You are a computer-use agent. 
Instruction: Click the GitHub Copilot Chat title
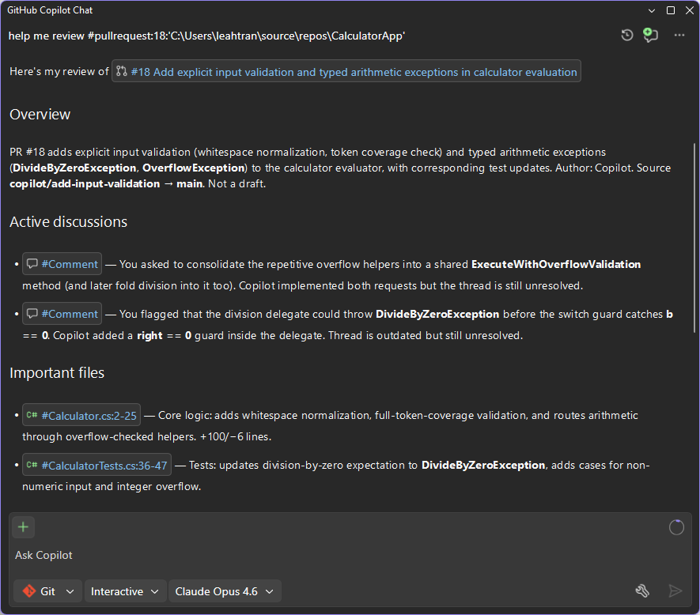(50, 10)
